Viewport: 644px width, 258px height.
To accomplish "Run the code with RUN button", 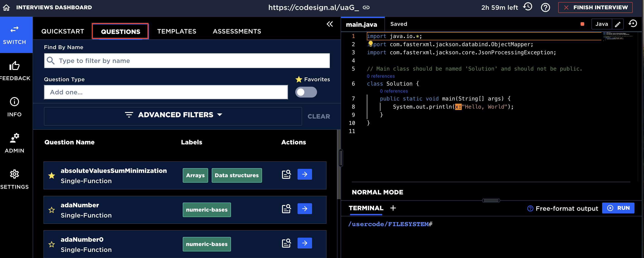I will coord(618,208).
